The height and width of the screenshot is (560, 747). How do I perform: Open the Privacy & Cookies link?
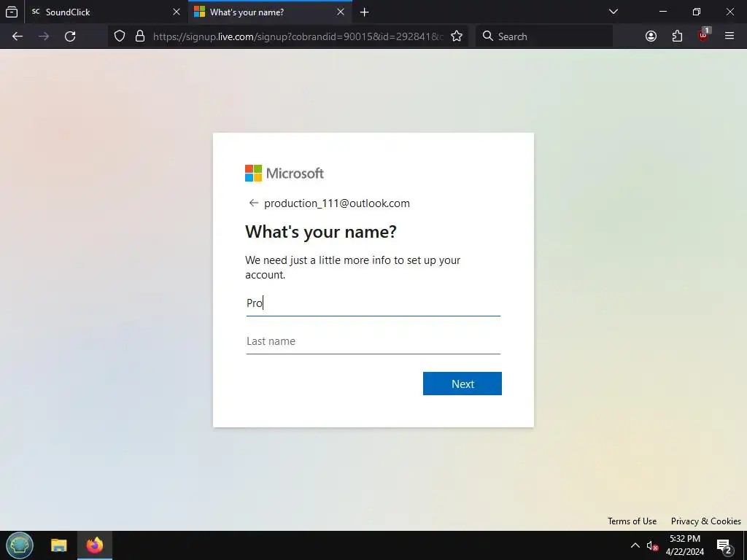[705, 521]
